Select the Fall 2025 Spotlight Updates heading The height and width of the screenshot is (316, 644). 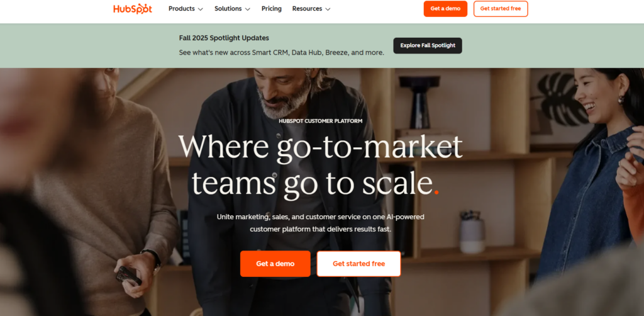(224, 38)
